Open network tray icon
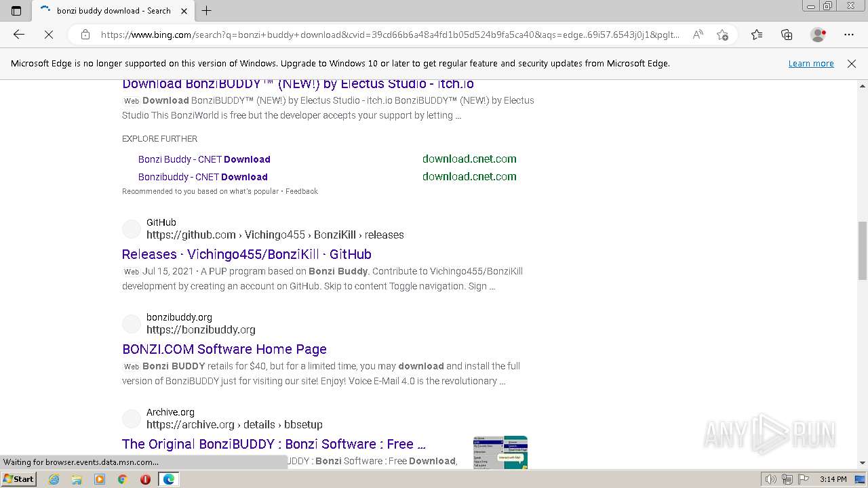The image size is (868, 488). coord(787,479)
